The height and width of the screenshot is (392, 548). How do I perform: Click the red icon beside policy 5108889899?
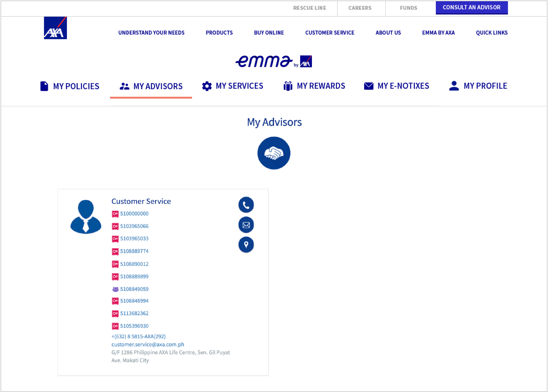[115, 277]
